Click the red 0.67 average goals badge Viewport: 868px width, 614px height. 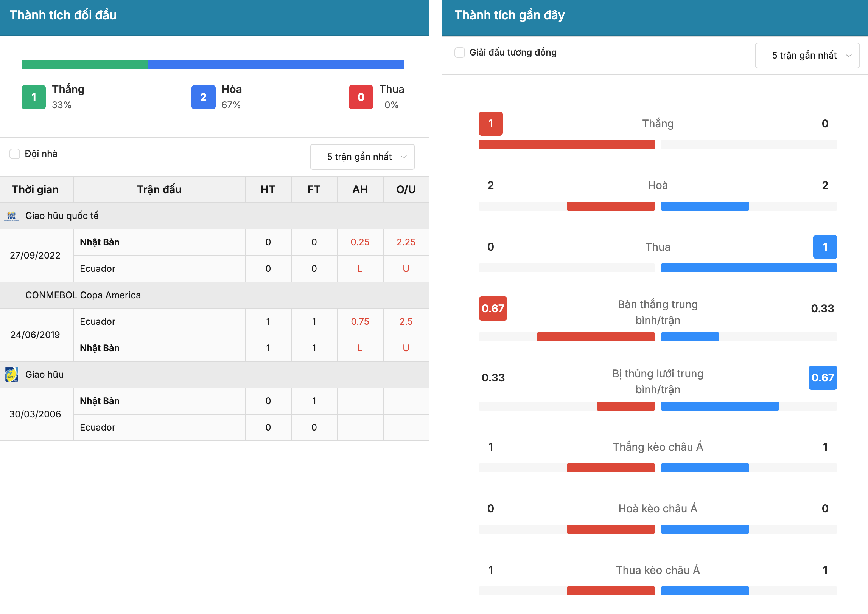(x=493, y=309)
